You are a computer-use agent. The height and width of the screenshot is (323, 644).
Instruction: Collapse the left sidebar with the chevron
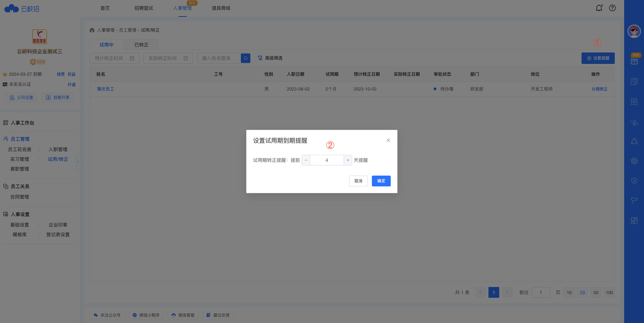tap(78, 162)
